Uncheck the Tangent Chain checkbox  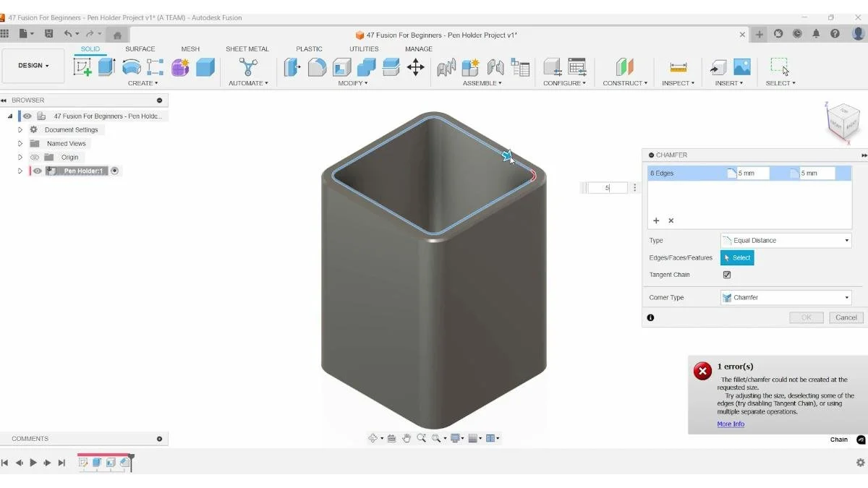[x=727, y=275]
